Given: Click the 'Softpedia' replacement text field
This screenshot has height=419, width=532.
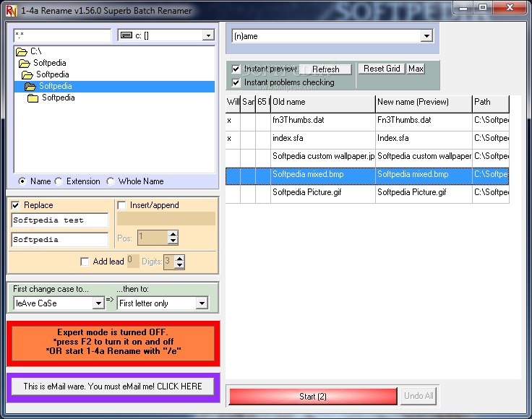Looking at the screenshot, I should coord(60,240).
